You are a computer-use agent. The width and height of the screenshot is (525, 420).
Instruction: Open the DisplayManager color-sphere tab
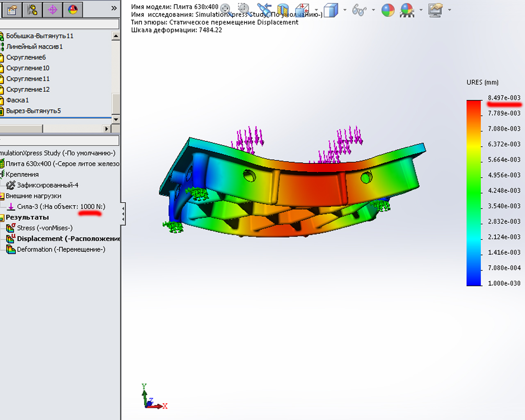pyautogui.click(x=73, y=9)
